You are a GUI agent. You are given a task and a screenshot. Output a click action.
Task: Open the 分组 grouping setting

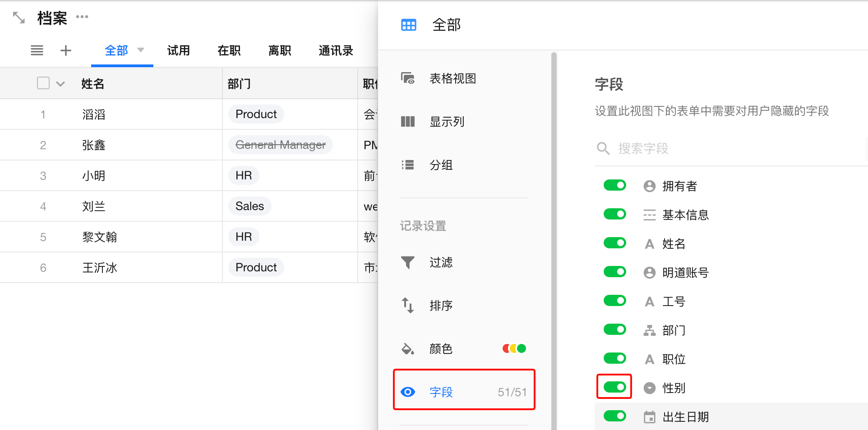tap(441, 165)
